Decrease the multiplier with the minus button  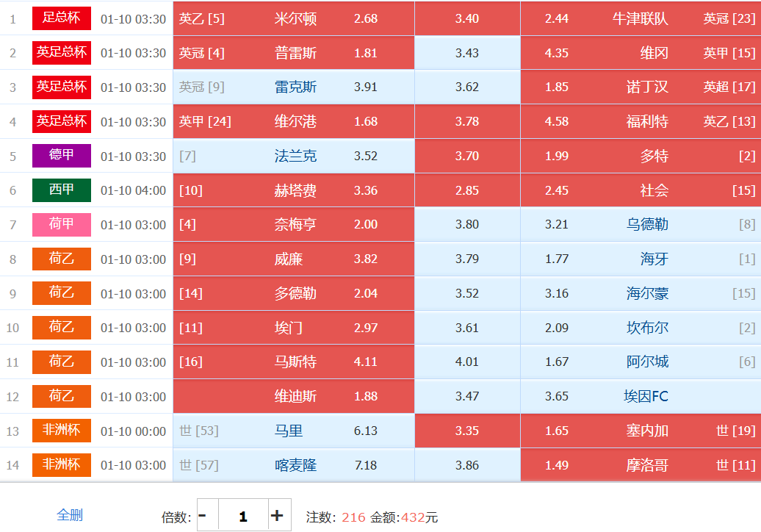[x=203, y=516]
